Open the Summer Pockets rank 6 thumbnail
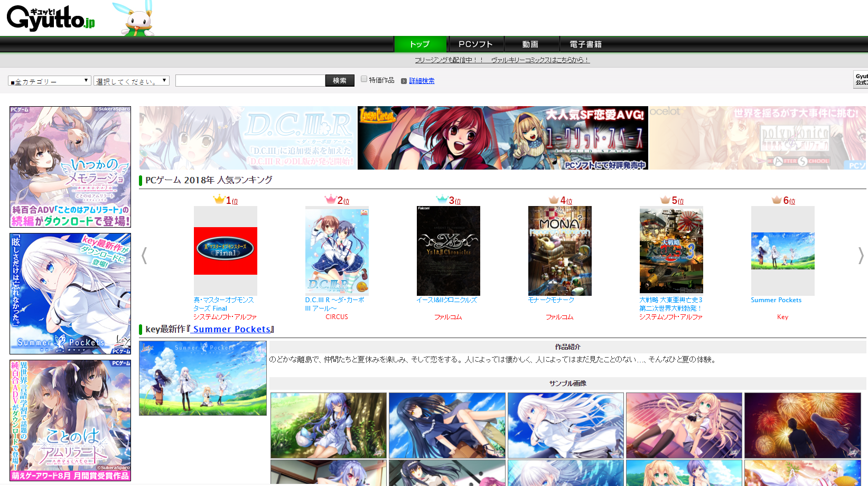The height and width of the screenshot is (486, 868). [x=782, y=251]
